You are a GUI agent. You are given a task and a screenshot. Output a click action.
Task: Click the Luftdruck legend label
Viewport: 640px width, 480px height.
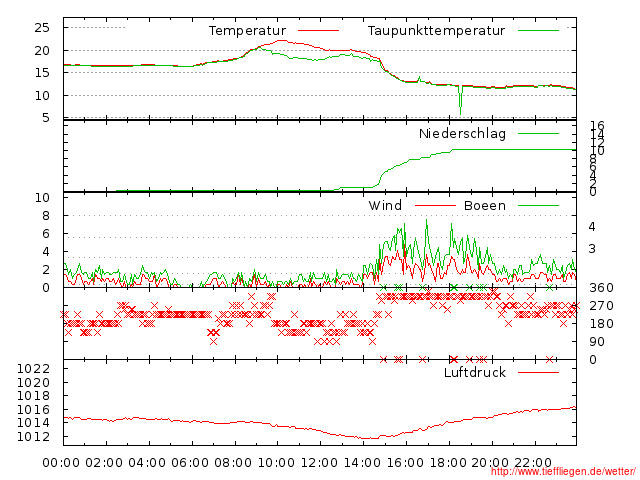click(x=475, y=372)
